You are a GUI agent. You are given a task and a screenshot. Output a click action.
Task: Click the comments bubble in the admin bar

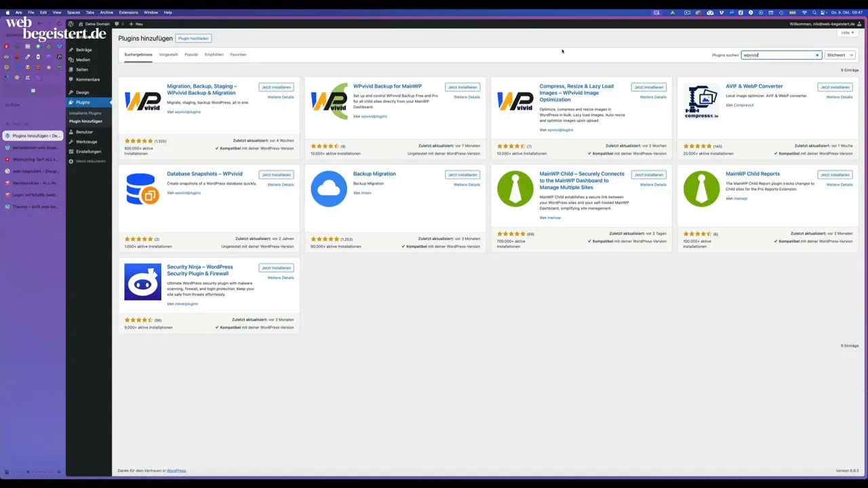pyautogui.click(x=117, y=24)
